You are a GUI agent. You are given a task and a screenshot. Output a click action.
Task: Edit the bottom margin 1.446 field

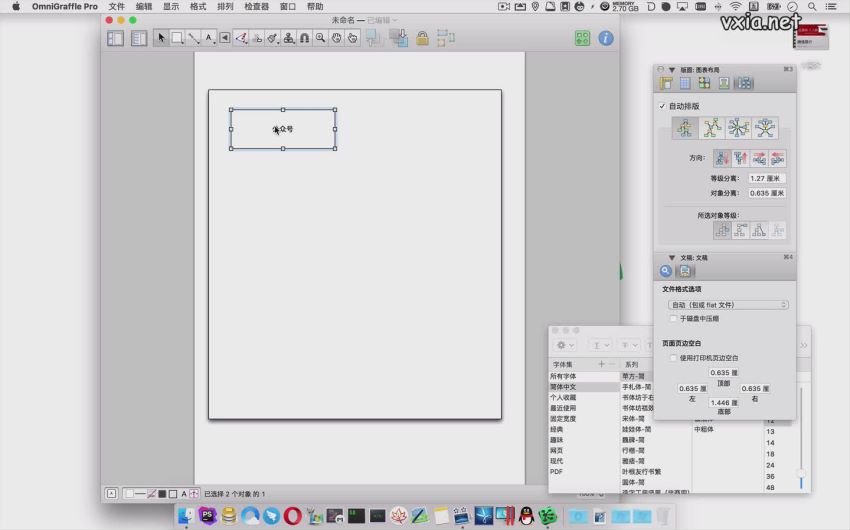[x=723, y=403]
